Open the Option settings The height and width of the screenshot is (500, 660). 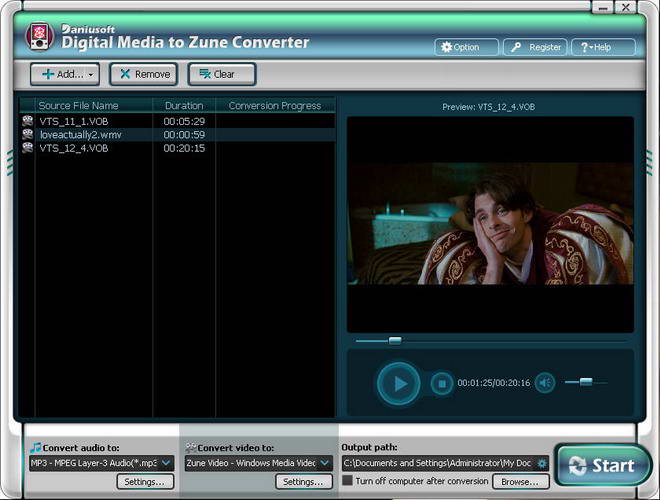[466, 47]
